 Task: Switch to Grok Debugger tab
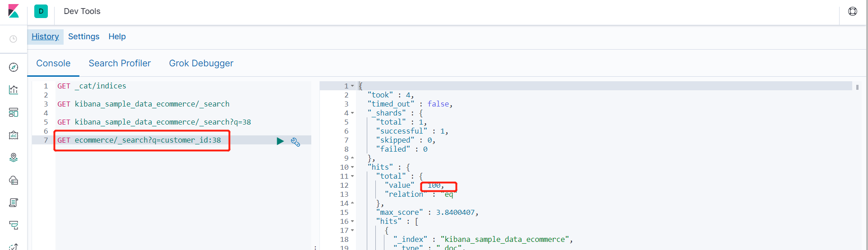click(201, 63)
